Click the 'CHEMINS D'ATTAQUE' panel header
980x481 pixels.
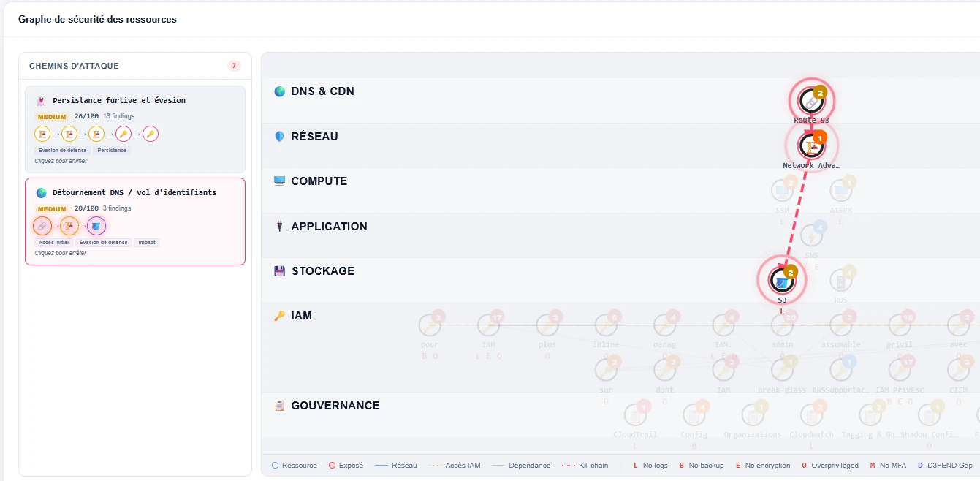point(74,66)
